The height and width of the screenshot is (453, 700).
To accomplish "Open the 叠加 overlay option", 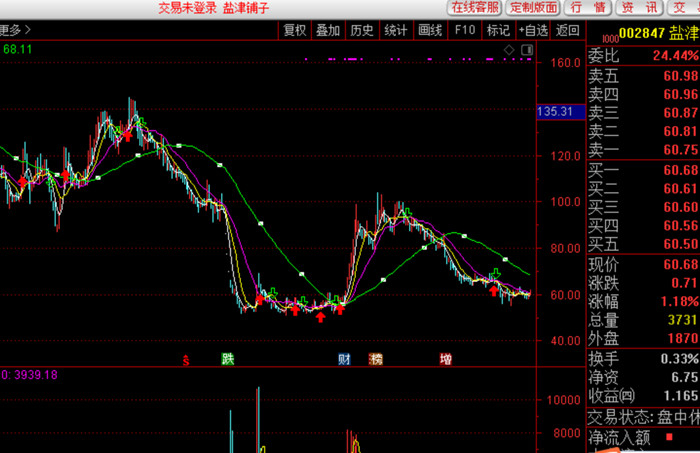I will [x=328, y=30].
